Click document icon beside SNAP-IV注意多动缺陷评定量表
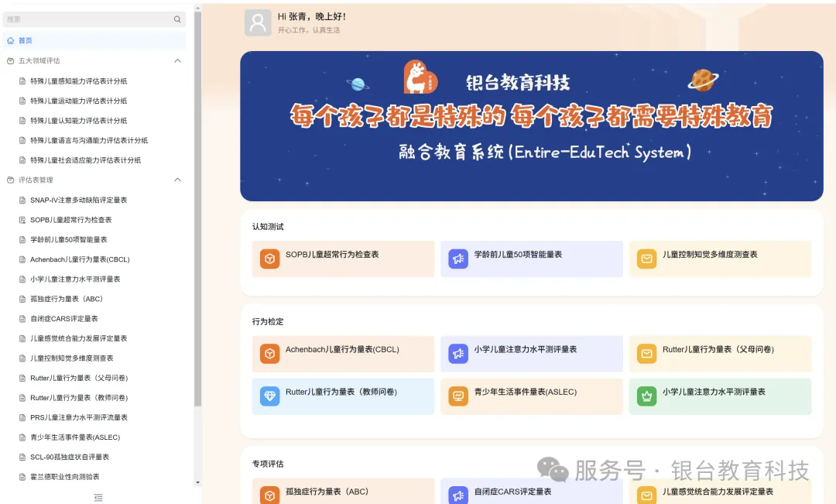Image resolution: width=836 pixels, height=504 pixels. coord(22,200)
